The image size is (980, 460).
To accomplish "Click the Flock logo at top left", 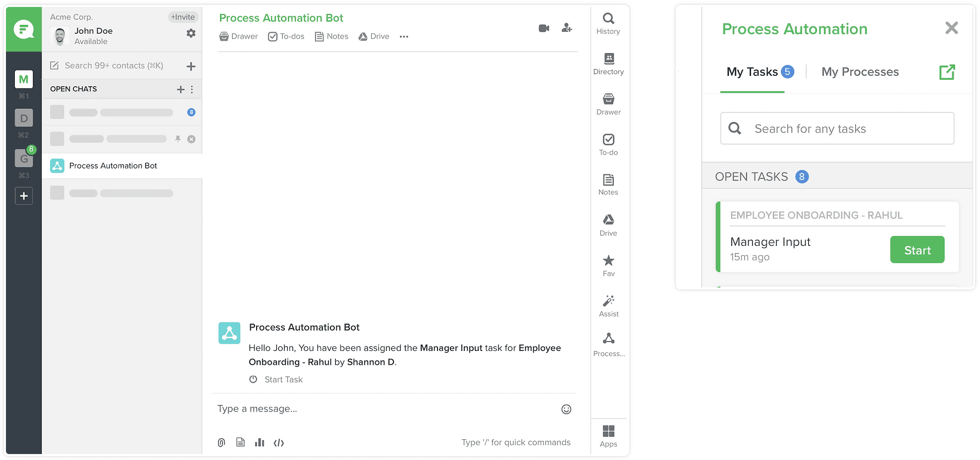I will click(24, 29).
